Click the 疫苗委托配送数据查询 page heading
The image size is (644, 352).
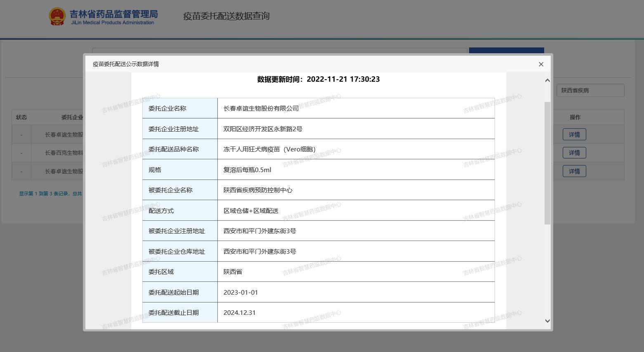pyautogui.click(x=226, y=16)
